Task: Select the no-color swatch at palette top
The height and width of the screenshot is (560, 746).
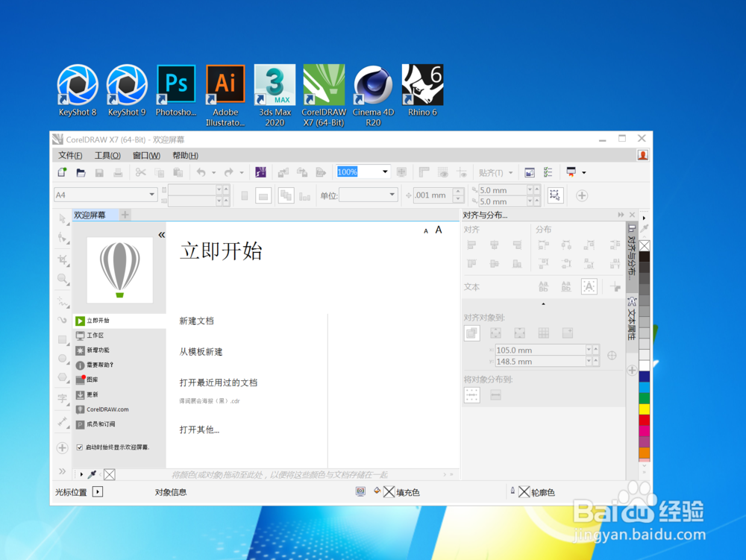Action: click(x=645, y=245)
